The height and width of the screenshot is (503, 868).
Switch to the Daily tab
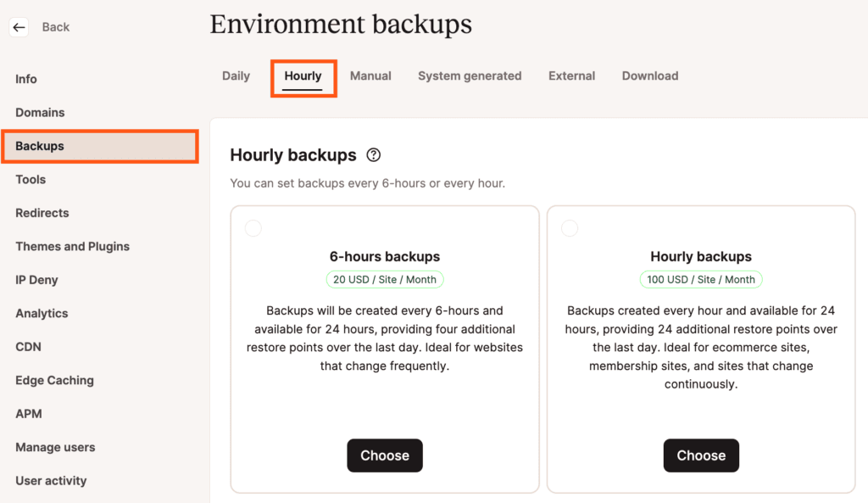coord(236,75)
